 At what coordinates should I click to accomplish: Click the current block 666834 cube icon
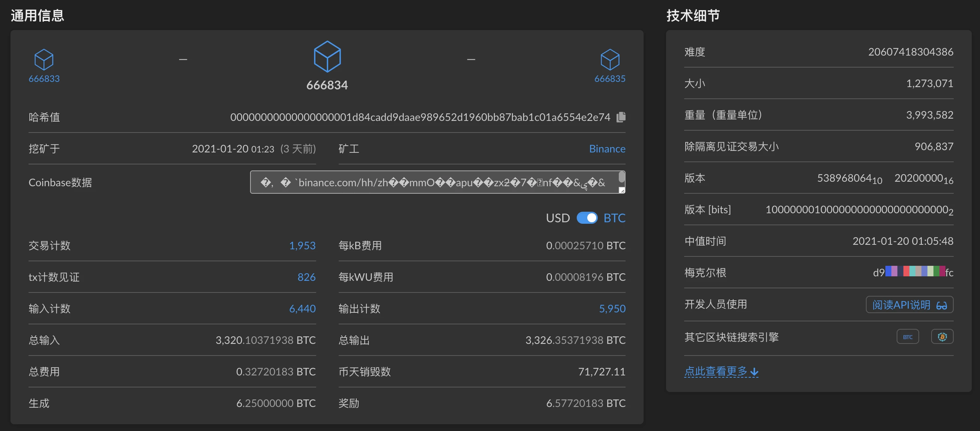tap(327, 56)
